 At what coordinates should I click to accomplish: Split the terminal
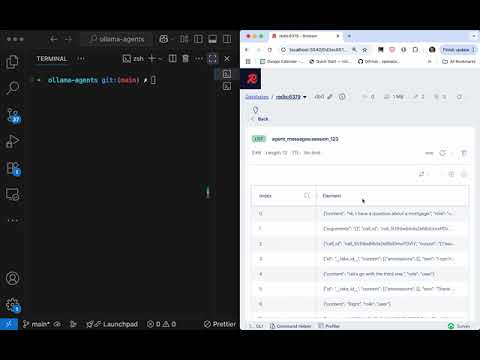point(173,59)
